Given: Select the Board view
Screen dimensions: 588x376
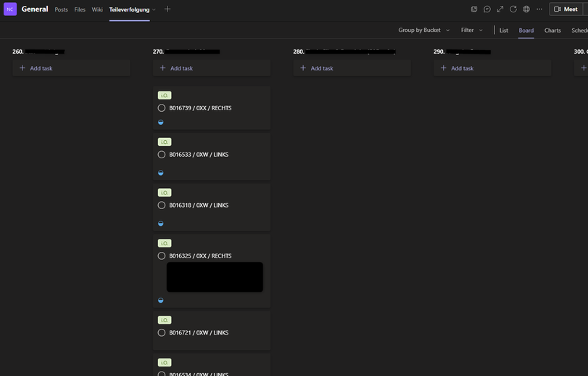Looking at the screenshot, I should [526, 30].
